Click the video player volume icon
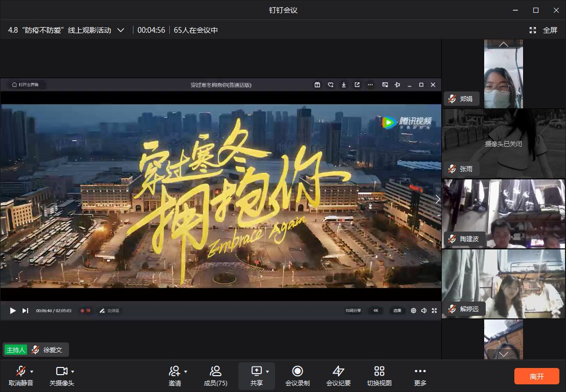566x392 pixels. pyautogui.click(x=424, y=310)
